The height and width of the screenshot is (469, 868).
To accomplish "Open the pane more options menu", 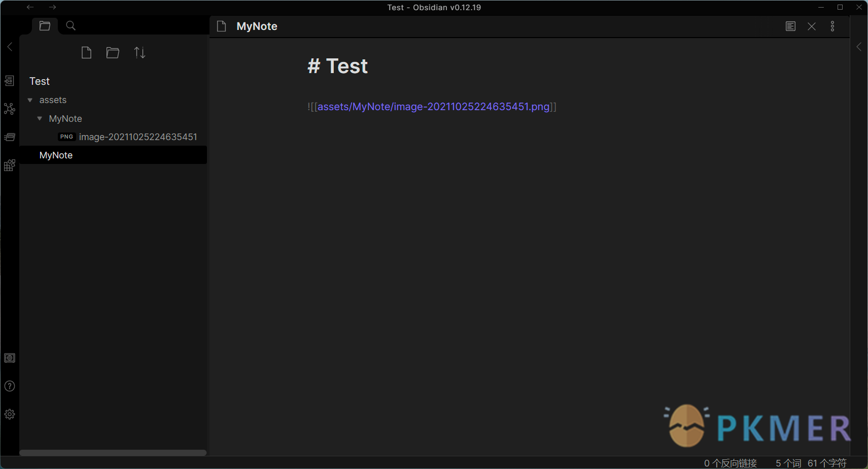I will (x=832, y=26).
